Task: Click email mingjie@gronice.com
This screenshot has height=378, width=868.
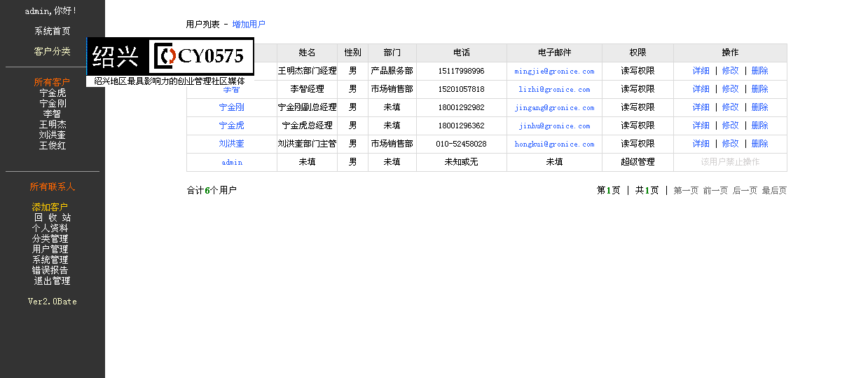Action: (554, 71)
